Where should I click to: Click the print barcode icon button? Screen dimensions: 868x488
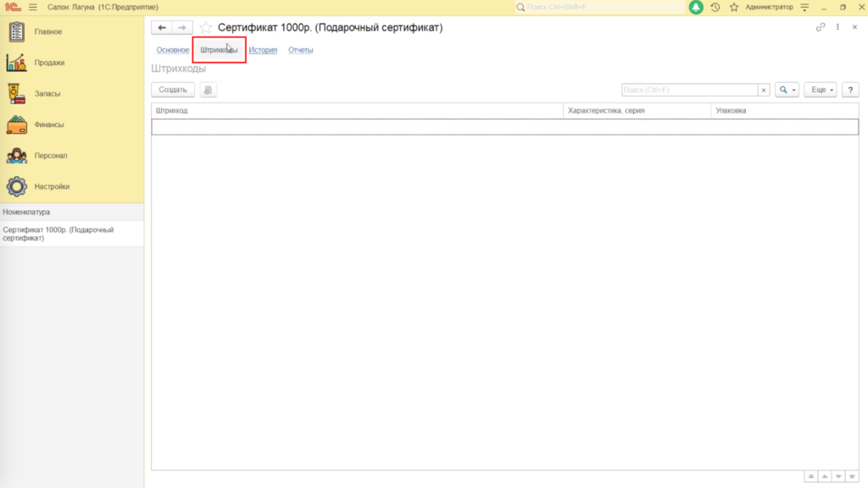209,90
